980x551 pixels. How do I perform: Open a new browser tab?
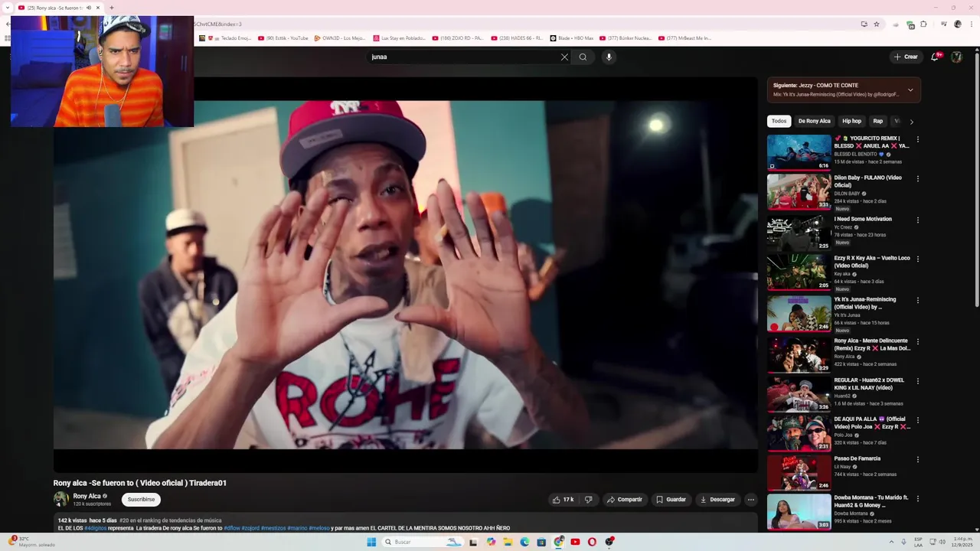click(x=112, y=8)
